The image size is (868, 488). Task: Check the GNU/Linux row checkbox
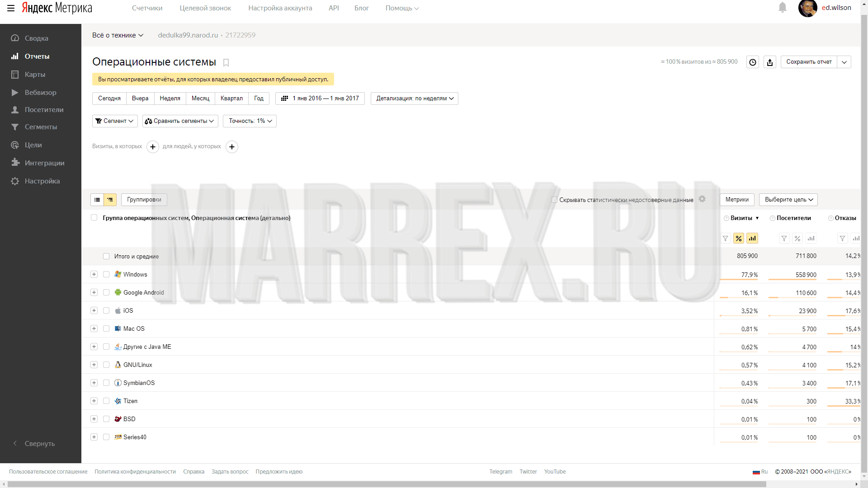click(106, 365)
